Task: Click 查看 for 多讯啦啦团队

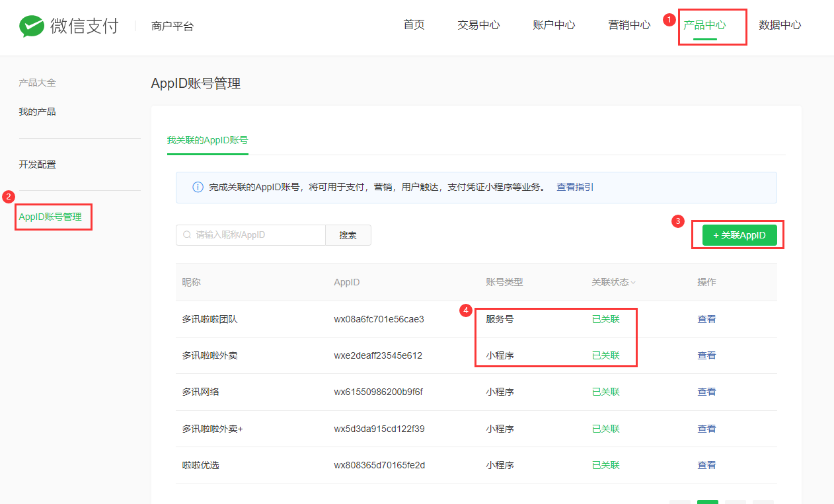Action: (x=706, y=319)
